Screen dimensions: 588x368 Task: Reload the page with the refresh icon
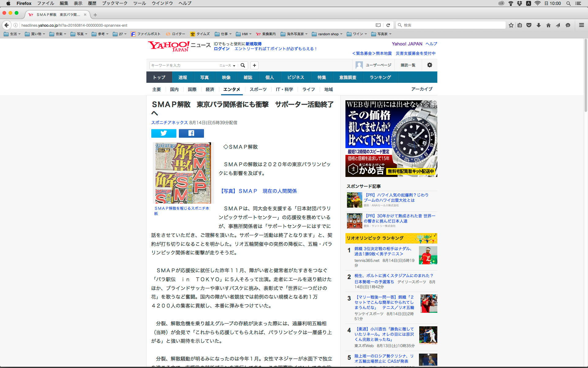tap(388, 25)
